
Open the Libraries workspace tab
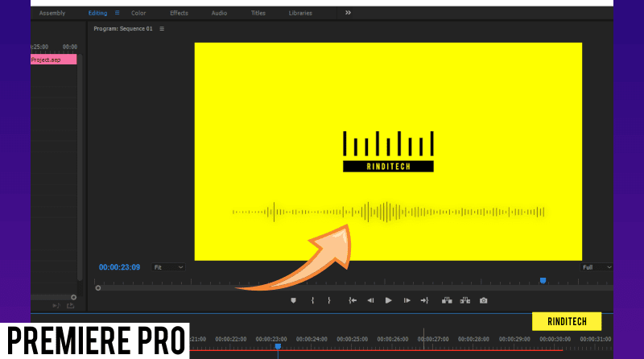pos(300,13)
